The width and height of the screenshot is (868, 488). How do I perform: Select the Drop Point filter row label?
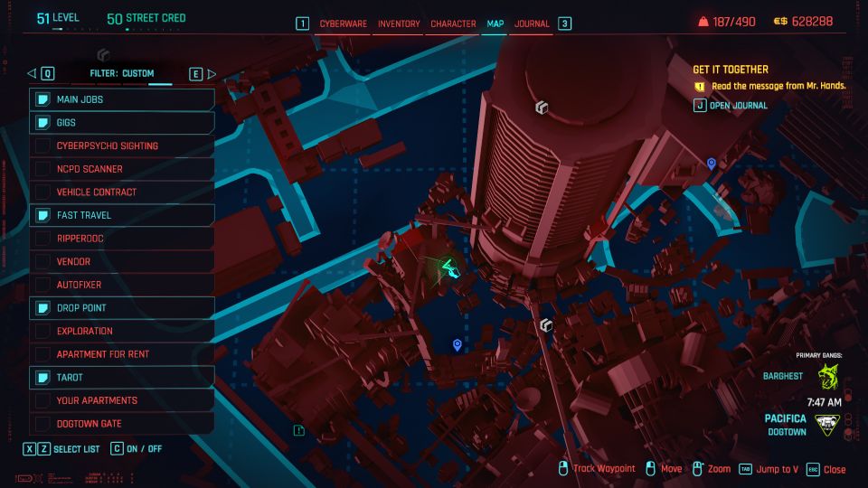click(81, 308)
